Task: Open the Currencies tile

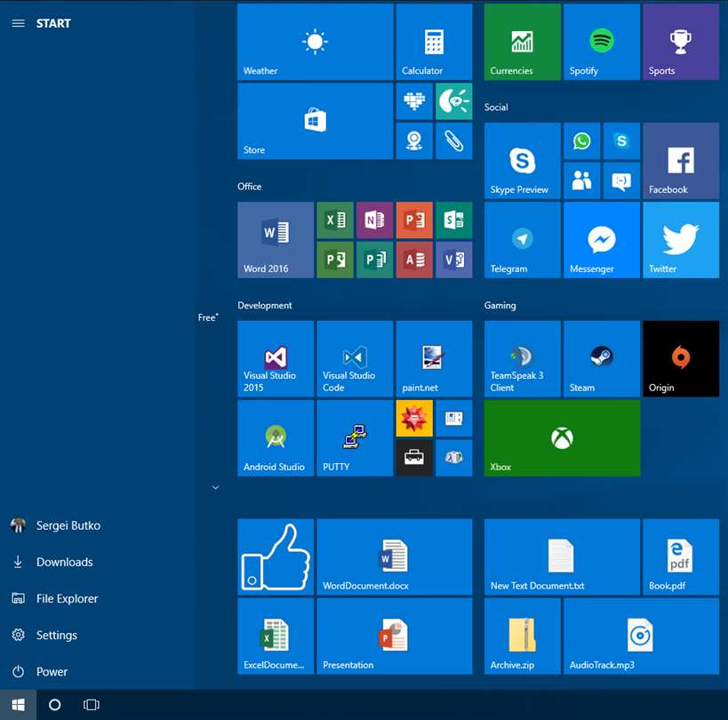Action: click(x=523, y=42)
